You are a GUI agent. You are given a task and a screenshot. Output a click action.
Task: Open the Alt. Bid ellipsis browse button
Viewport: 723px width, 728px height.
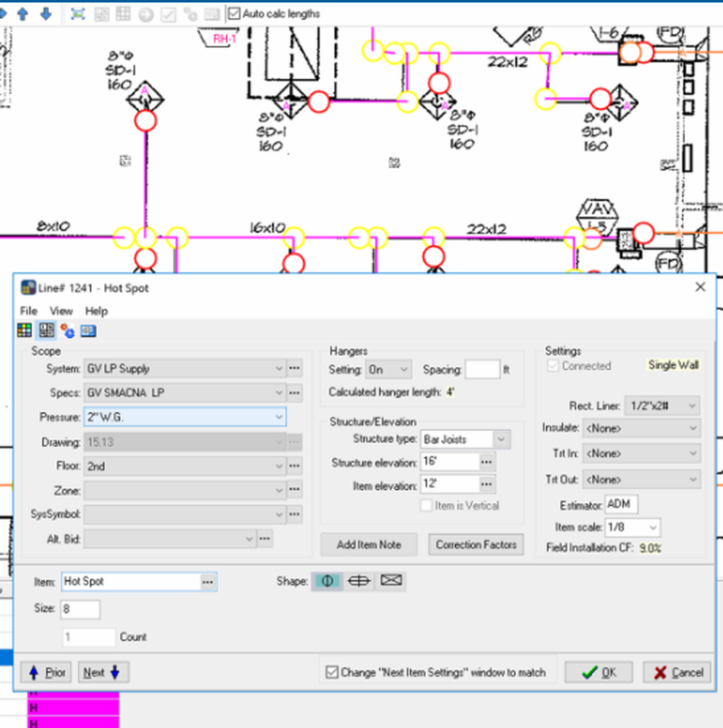[265, 539]
